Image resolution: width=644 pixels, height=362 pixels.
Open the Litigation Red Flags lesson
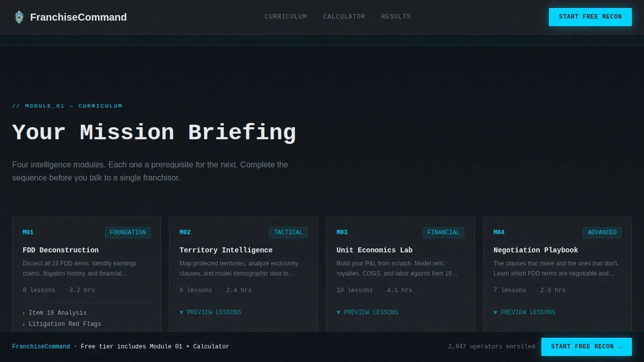[x=65, y=324]
